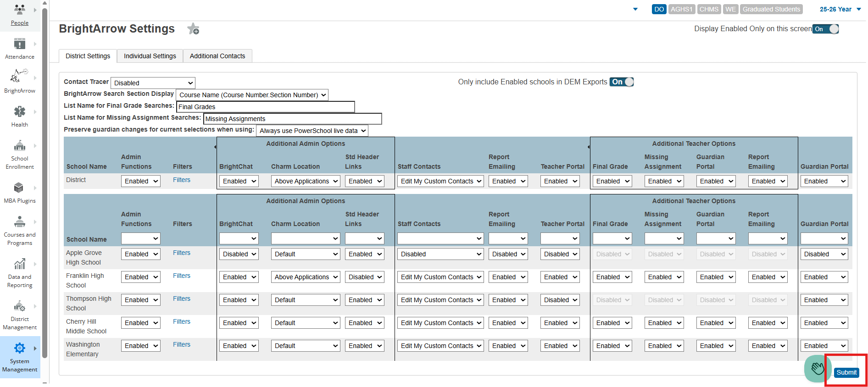
Task: Open Thompson High Admin Functions dropdown
Action: [141, 300]
